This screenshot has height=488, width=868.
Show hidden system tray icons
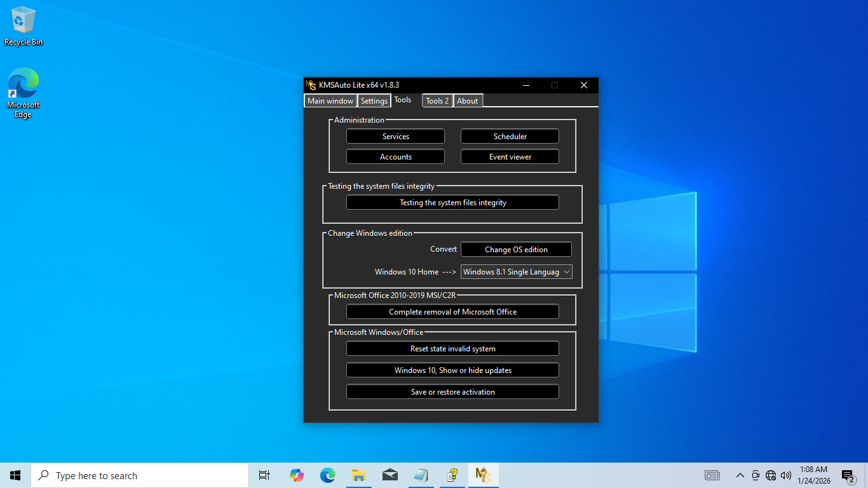coord(740,475)
